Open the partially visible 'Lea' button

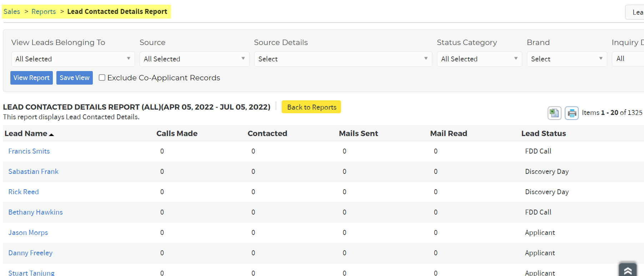pyautogui.click(x=635, y=12)
